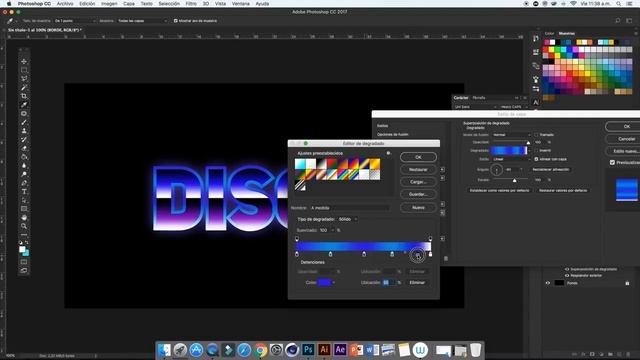Click OK in the gradient editor
Image resolution: width=640 pixels, height=360 pixels.
point(418,157)
